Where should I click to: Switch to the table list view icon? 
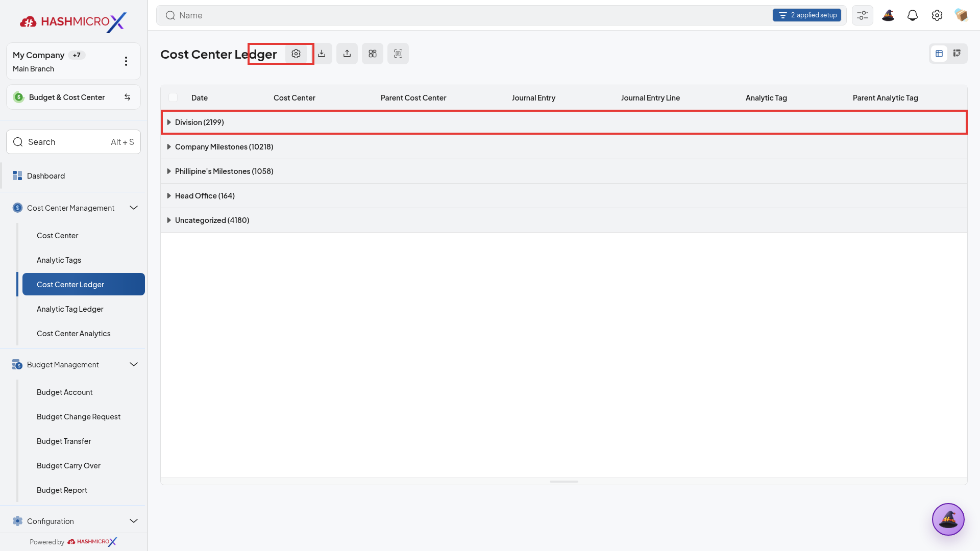click(939, 54)
